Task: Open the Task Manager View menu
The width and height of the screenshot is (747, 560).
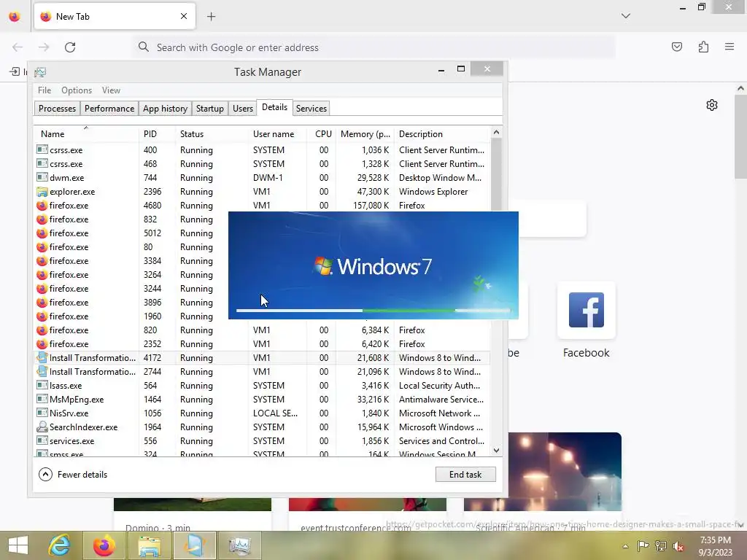Action: click(111, 90)
